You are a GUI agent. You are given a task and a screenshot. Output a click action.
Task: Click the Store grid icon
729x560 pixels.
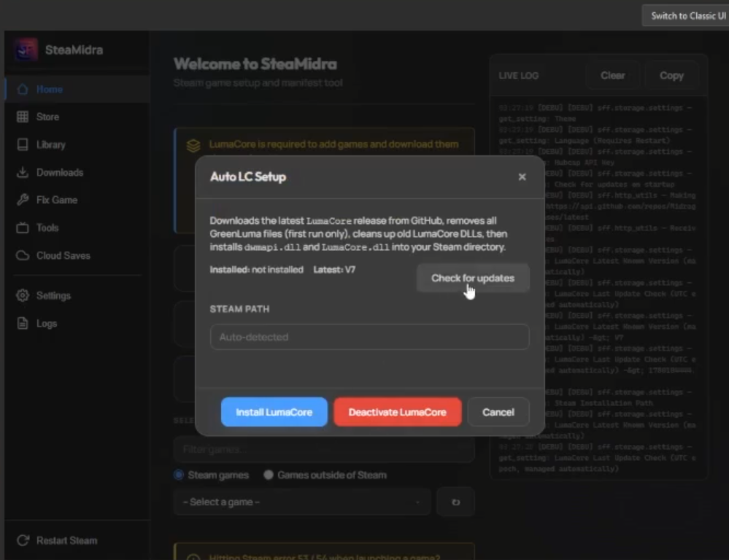(x=23, y=117)
